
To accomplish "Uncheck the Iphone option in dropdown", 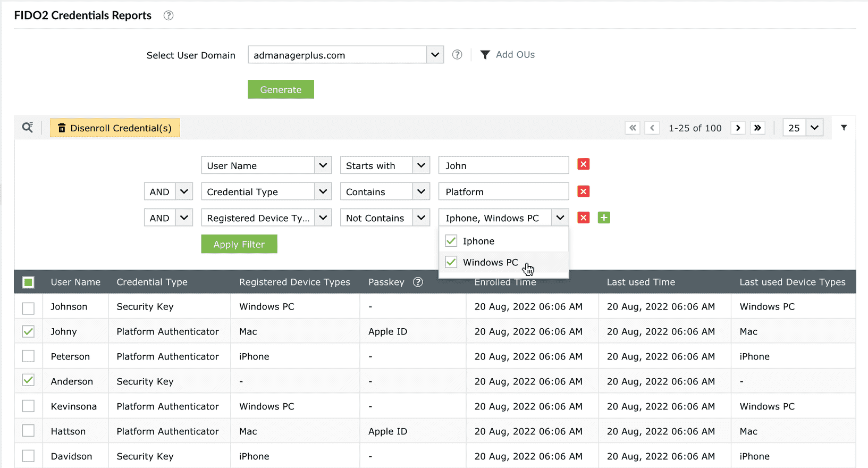I will 451,241.
